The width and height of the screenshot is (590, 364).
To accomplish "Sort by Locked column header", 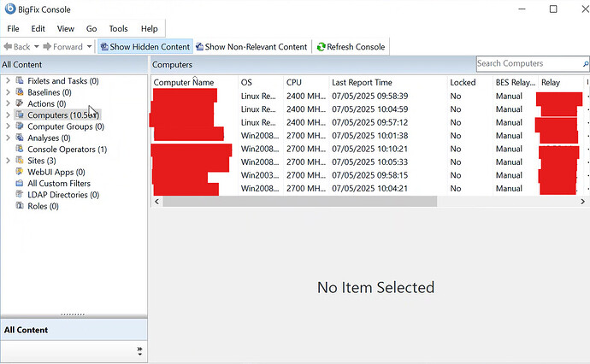I will coord(470,82).
